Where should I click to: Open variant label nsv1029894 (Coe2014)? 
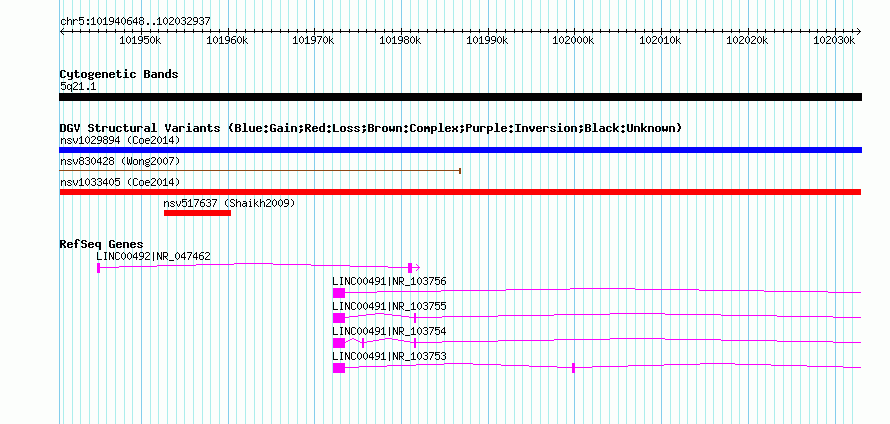(x=120, y=140)
